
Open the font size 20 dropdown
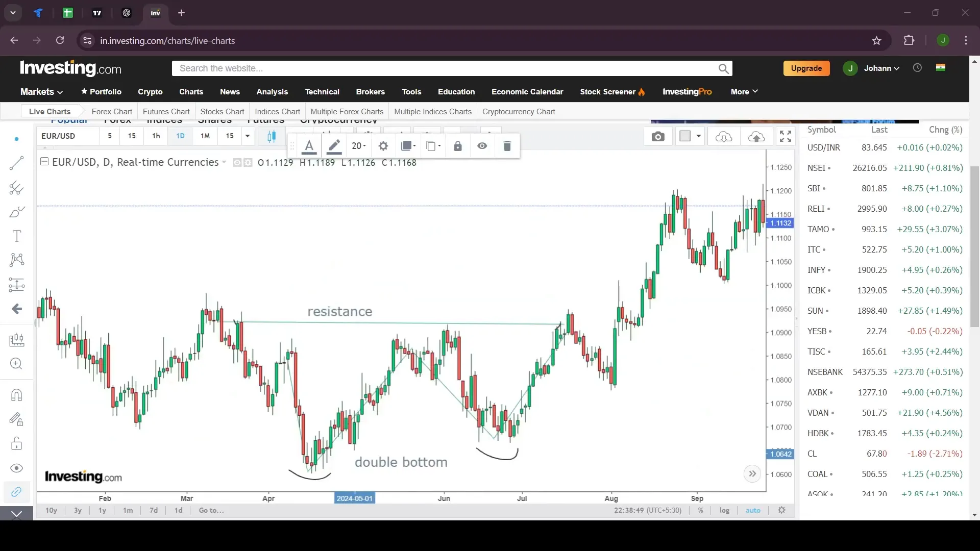(359, 146)
